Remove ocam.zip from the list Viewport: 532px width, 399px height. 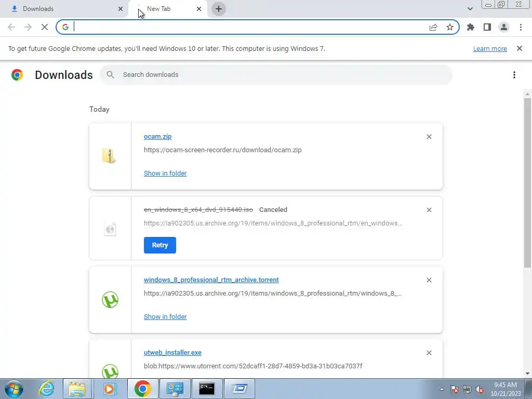point(429,137)
